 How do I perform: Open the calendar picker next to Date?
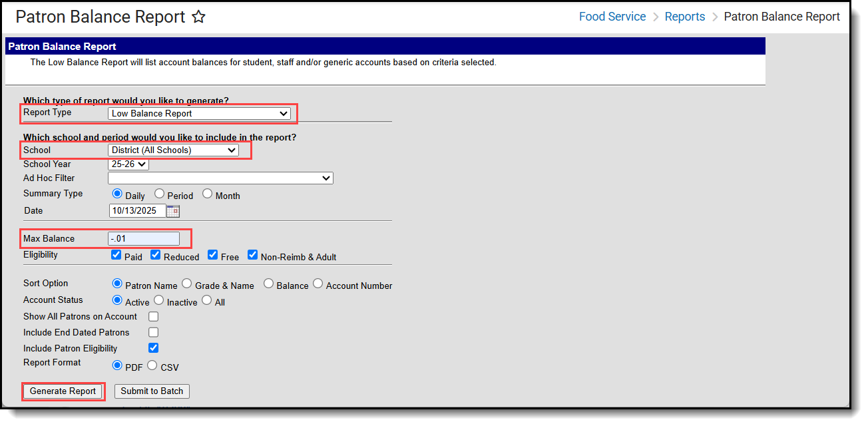pos(173,211)
